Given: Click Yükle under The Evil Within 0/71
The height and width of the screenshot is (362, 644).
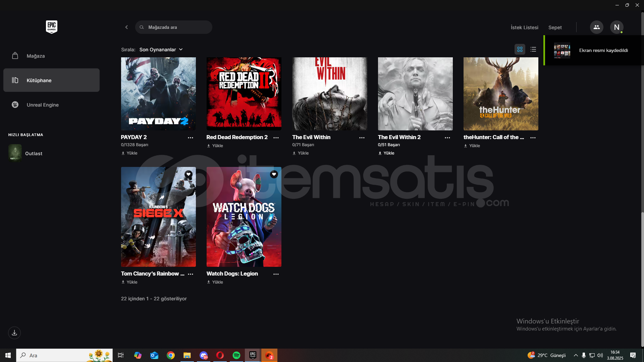Looking at the screenshot, I should (301, 153).
